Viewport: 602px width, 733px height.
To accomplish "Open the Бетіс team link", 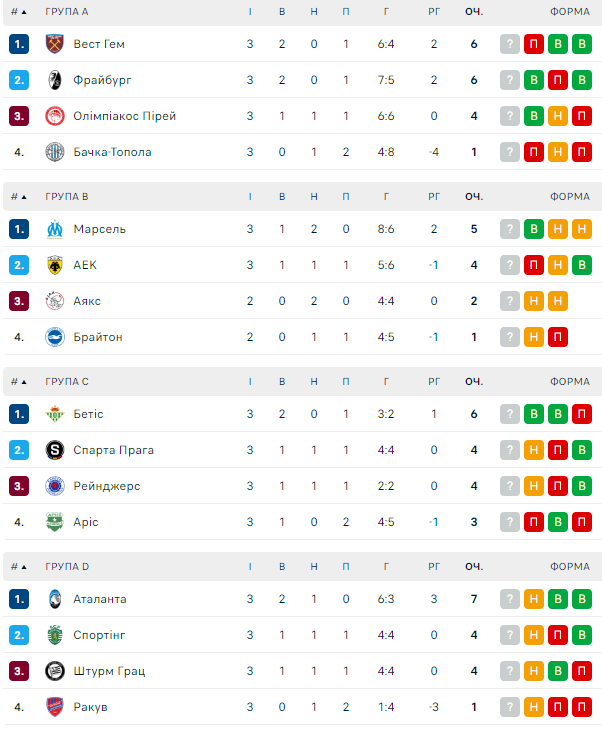I will pos(89,414).
